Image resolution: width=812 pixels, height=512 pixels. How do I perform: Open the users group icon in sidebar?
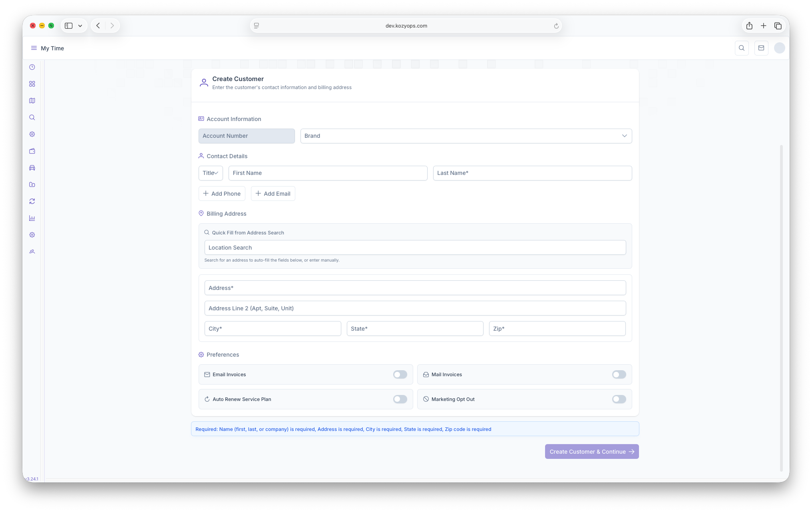32,252
